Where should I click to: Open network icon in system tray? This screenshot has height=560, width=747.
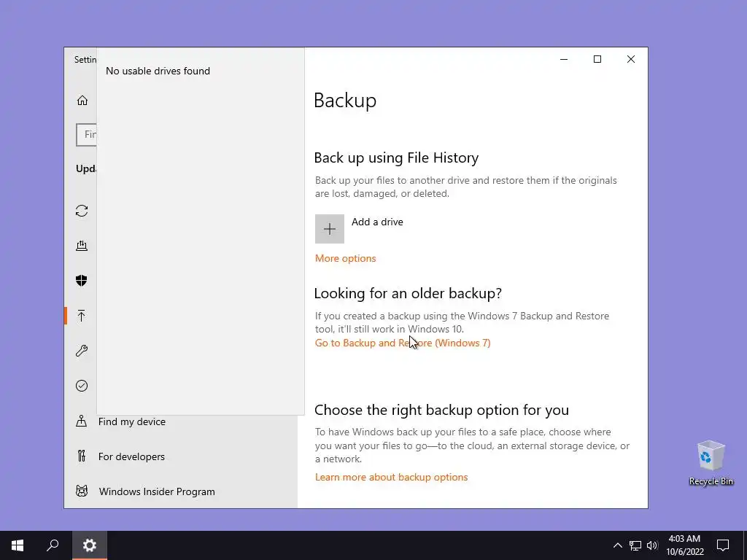[x=635, y=545]
